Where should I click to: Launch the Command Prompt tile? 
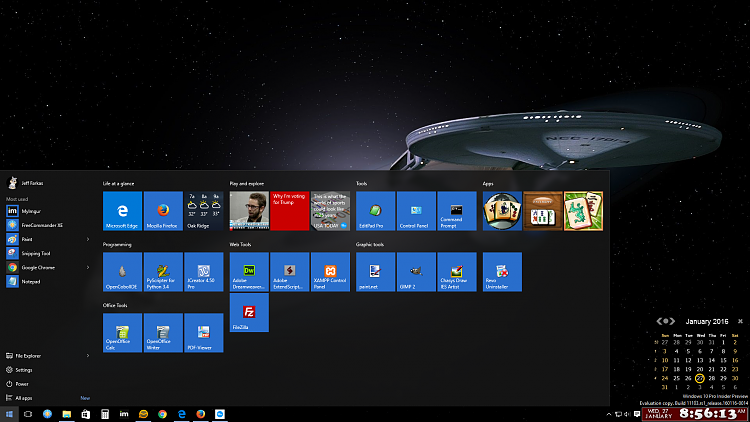457,211
